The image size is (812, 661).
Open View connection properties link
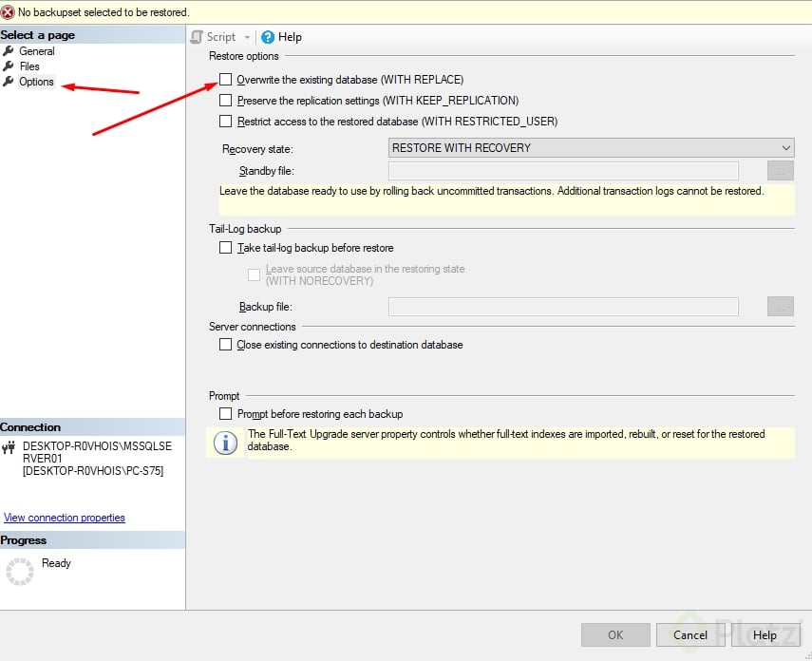(65, 518)
